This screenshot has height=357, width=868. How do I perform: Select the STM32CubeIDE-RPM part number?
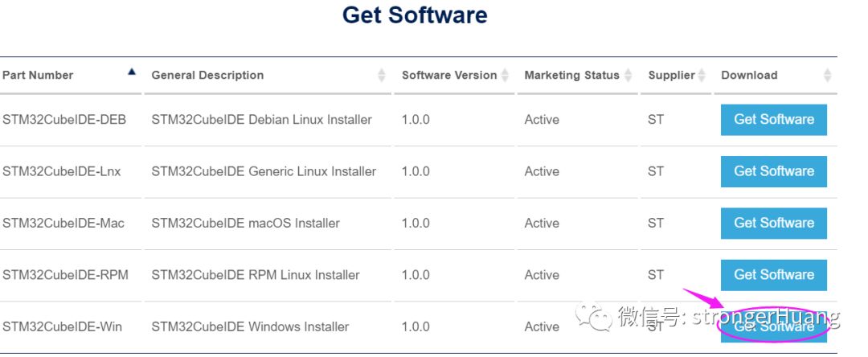(65, 275)
